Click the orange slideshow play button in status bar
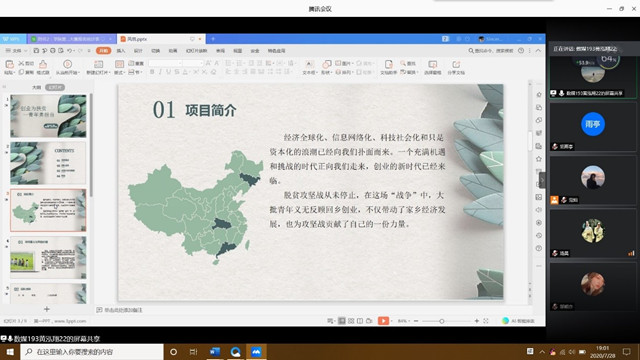 [383, 321]
